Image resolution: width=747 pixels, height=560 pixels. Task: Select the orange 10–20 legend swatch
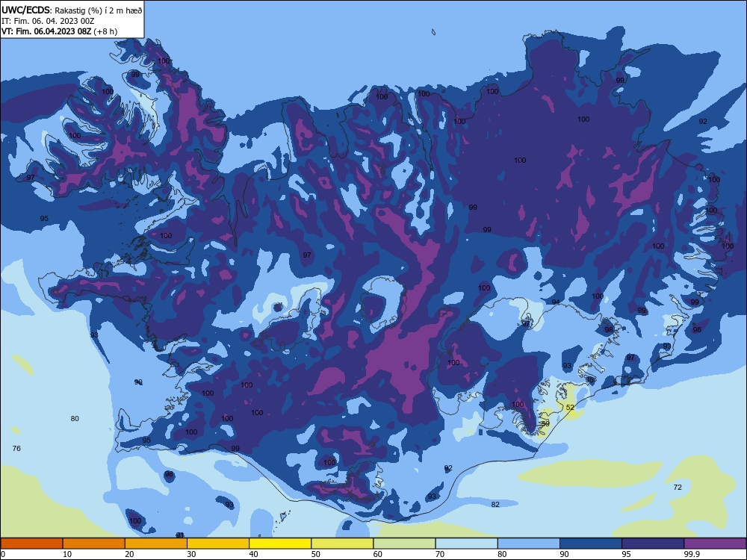click(94, 544)
